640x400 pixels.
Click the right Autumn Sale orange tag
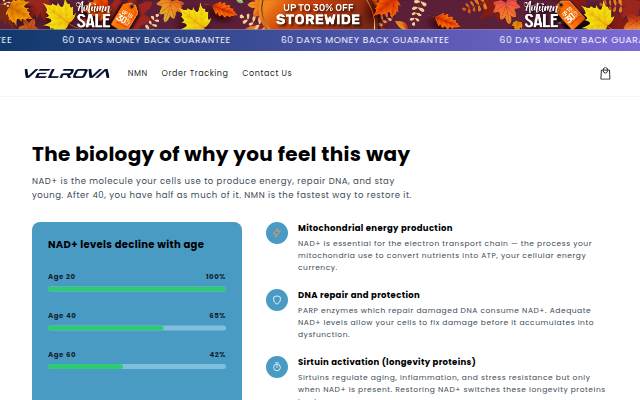pyautogui.click(x=571, y=15)
